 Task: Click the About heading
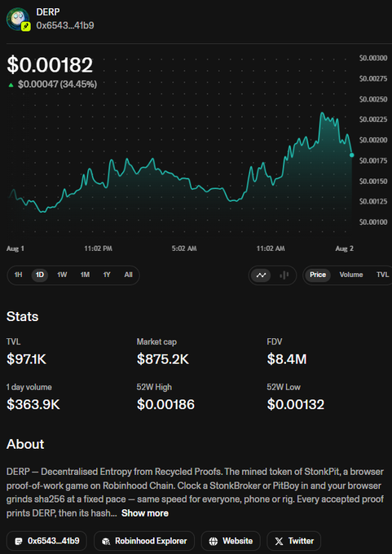coord(25,444)
